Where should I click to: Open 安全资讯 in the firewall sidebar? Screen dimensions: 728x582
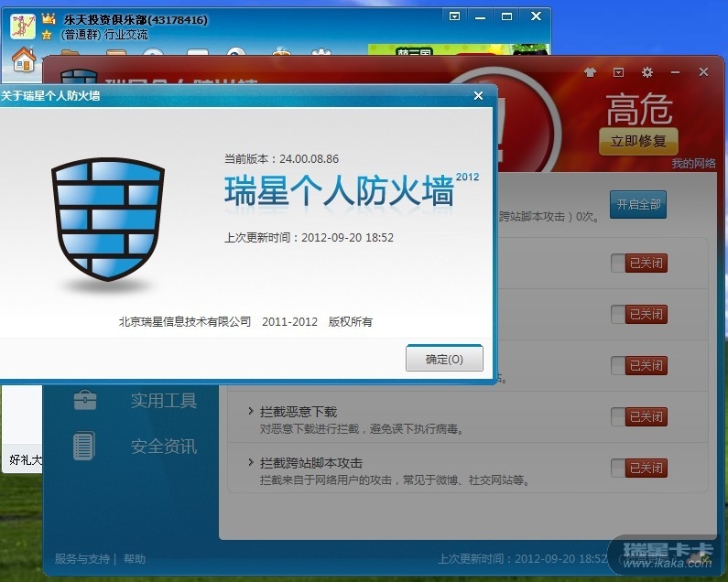163,447
